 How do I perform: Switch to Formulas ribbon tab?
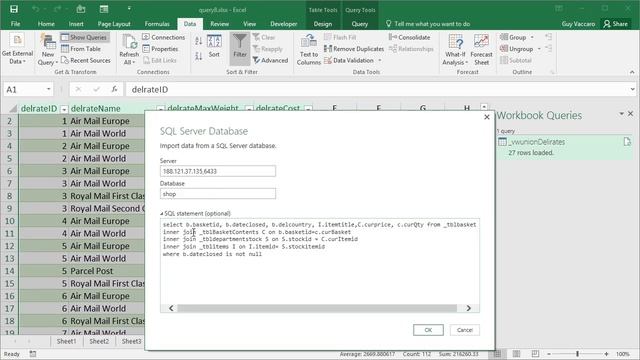point(157,24)
